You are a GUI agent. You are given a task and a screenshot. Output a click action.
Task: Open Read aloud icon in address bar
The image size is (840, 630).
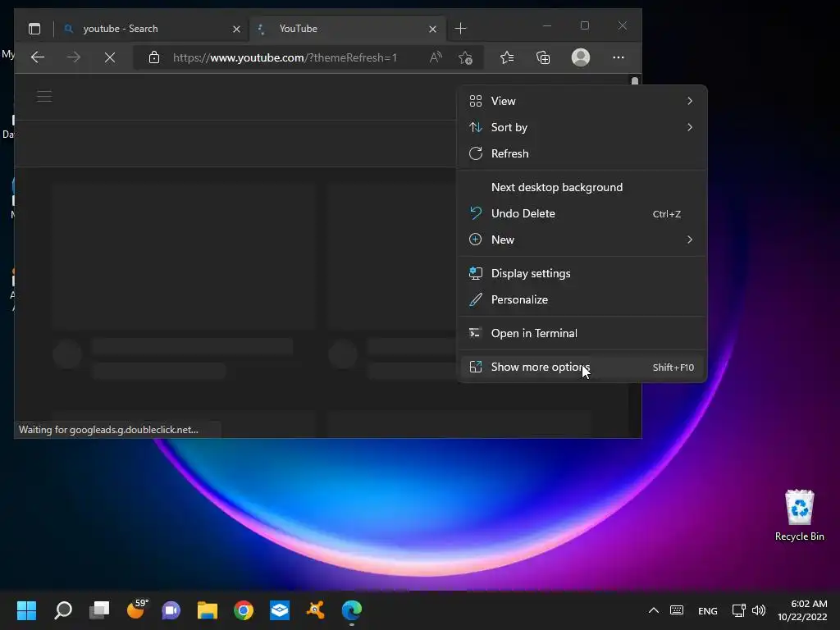[x=436, y=57]
